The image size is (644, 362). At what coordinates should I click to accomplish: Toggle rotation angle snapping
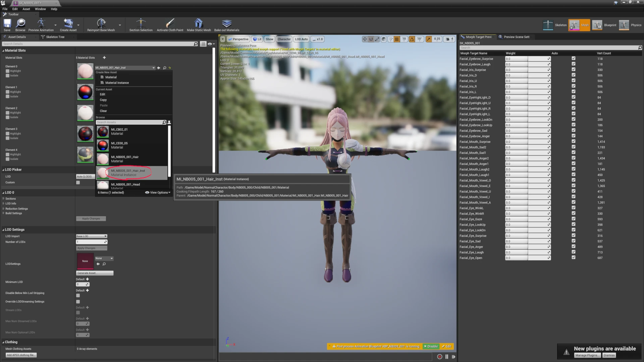pyautogui.click(x=412, y=39)
